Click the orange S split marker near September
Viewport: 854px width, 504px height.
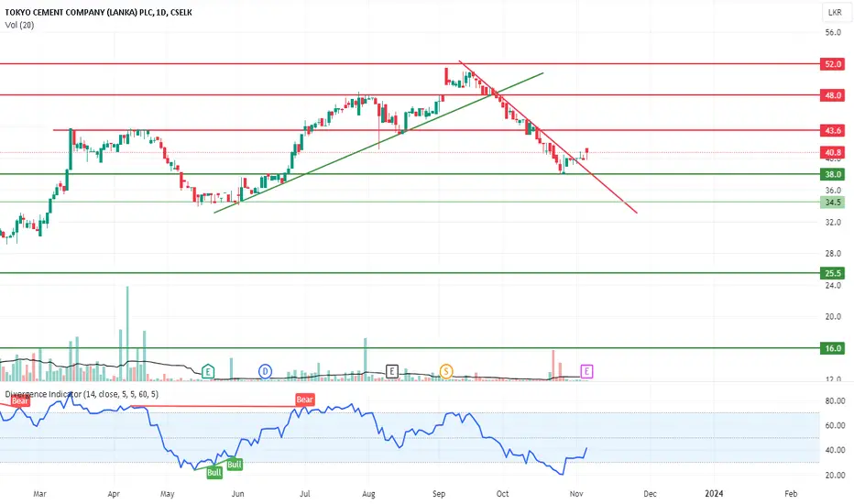click(446, 372)
